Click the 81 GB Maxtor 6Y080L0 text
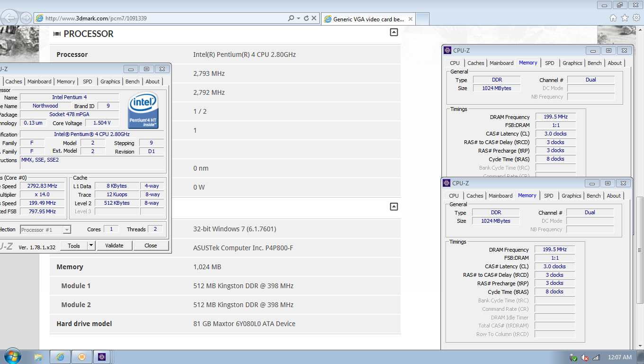Screen dimensions: 644x364 (x=244, y=324)
